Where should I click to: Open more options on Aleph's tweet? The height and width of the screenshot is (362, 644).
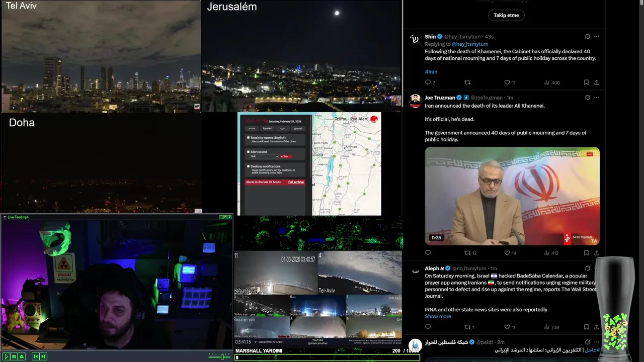click(597, 268)
